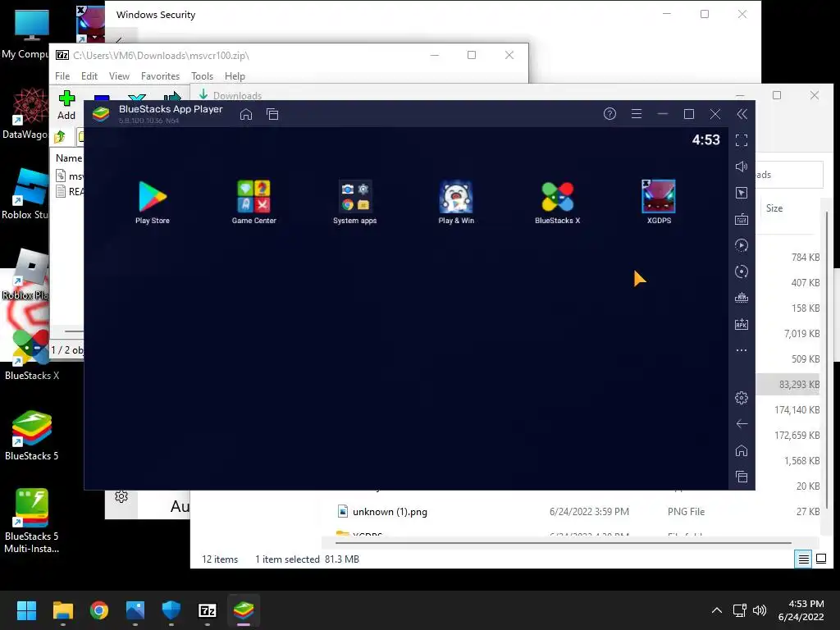The height and width of the screenshot is (630, 840).
Task: Open the Favorites menu in 7-Zip
Action: tap(160, 76)
